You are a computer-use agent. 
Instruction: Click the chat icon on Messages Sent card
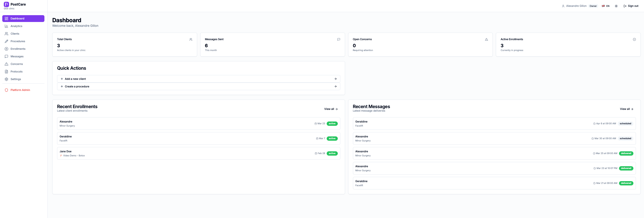pyautogui.click(x=339, y=39)
